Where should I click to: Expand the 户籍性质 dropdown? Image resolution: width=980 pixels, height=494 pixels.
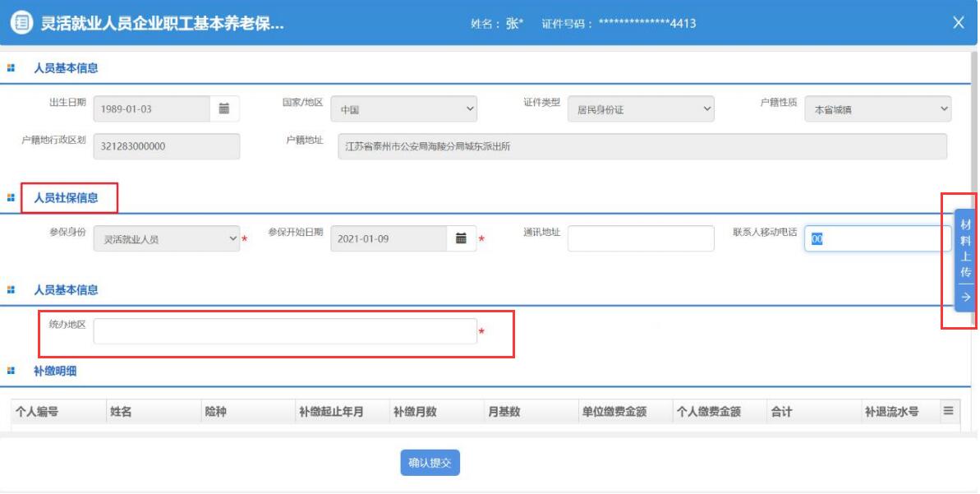pos(876,109)
